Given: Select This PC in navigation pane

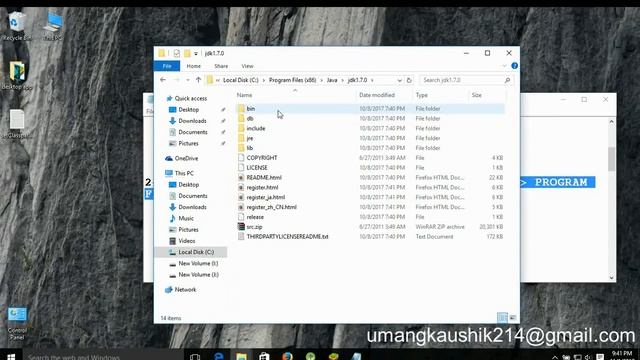Looking at the screenshot, I should tap(184, 173).
